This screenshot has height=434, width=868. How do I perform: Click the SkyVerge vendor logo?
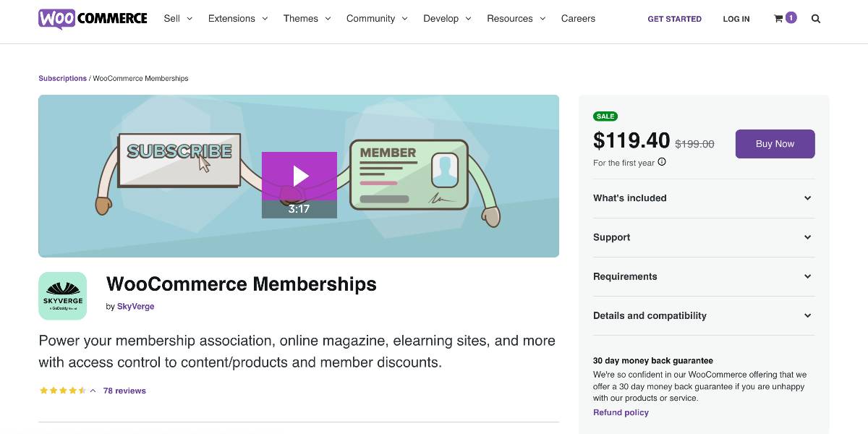pos(63,296)
